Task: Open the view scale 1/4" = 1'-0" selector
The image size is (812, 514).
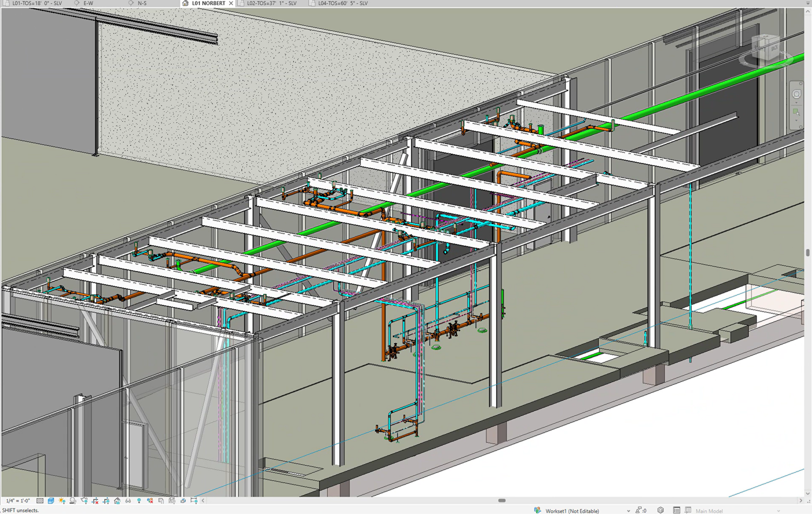Action: 18,500
